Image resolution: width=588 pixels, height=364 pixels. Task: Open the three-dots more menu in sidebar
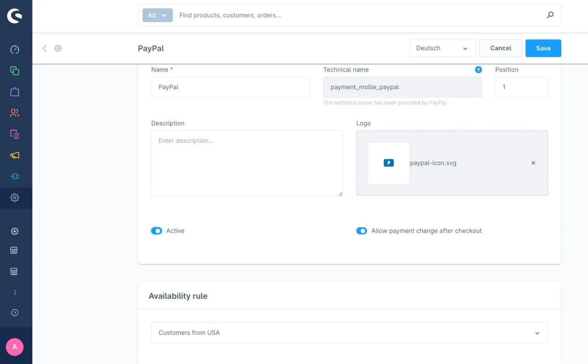click(15, 292)
